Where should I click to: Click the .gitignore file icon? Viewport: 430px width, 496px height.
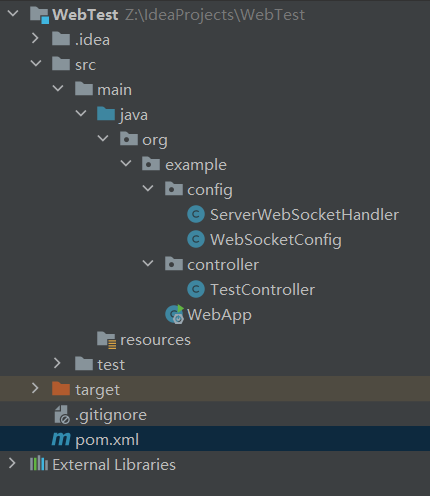[x=62, y=414]
